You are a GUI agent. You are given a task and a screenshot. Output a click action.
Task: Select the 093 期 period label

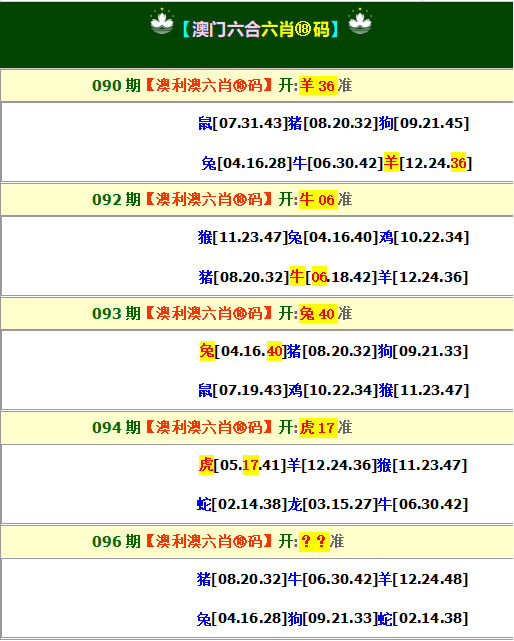[117, 314]
